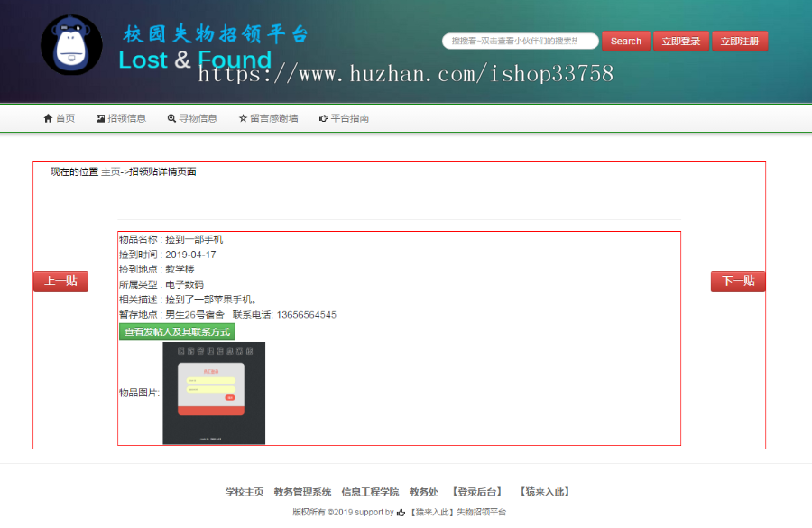
Task: Open the 学校主页 footer link
Action: [243, 491]
